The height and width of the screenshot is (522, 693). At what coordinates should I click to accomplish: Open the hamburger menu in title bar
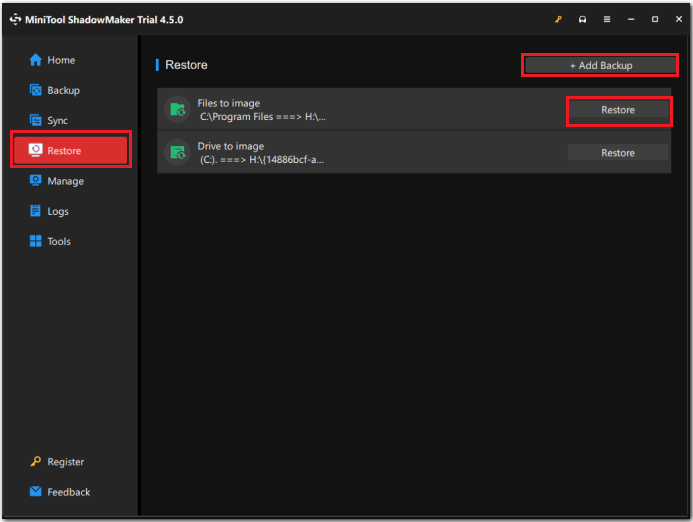coord(607,19)
